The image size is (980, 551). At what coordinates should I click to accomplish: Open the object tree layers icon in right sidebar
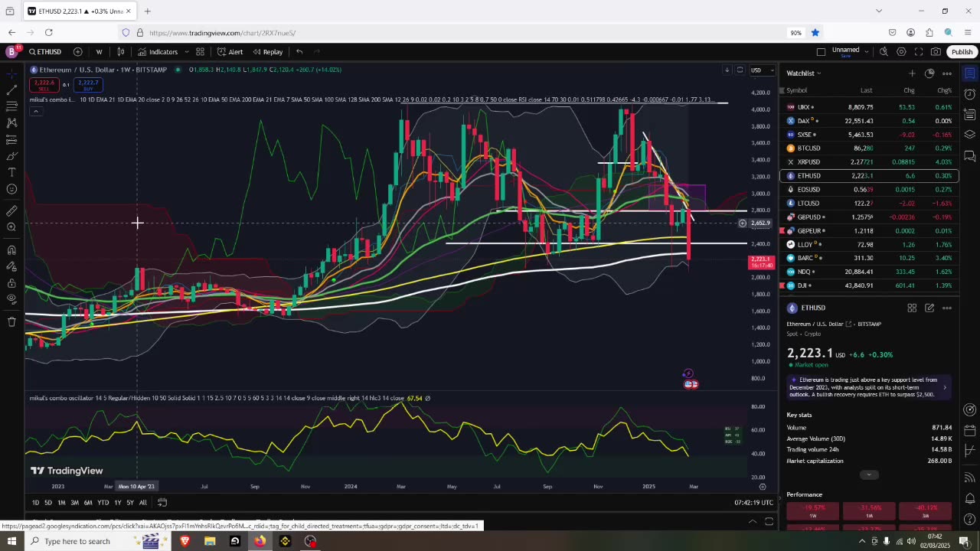(x=969, y=135)
